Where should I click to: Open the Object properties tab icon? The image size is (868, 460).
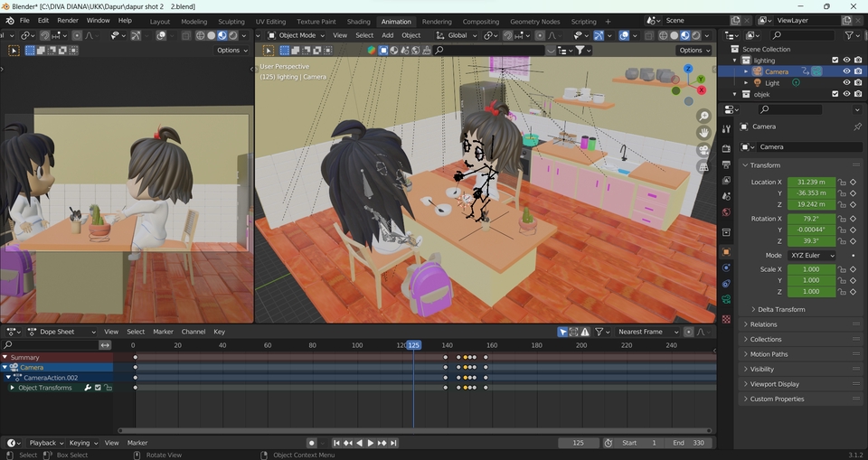click(726, 252)
